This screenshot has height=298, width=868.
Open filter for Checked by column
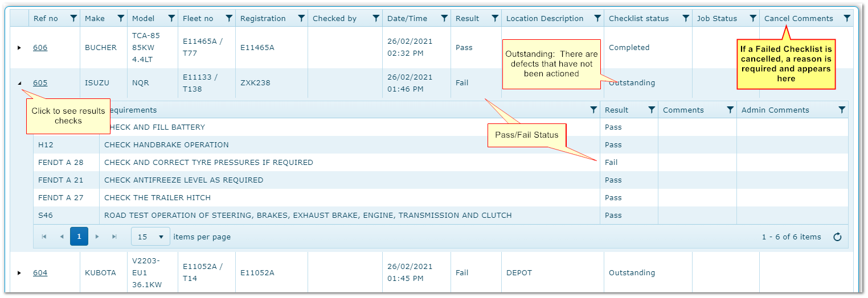376,19
